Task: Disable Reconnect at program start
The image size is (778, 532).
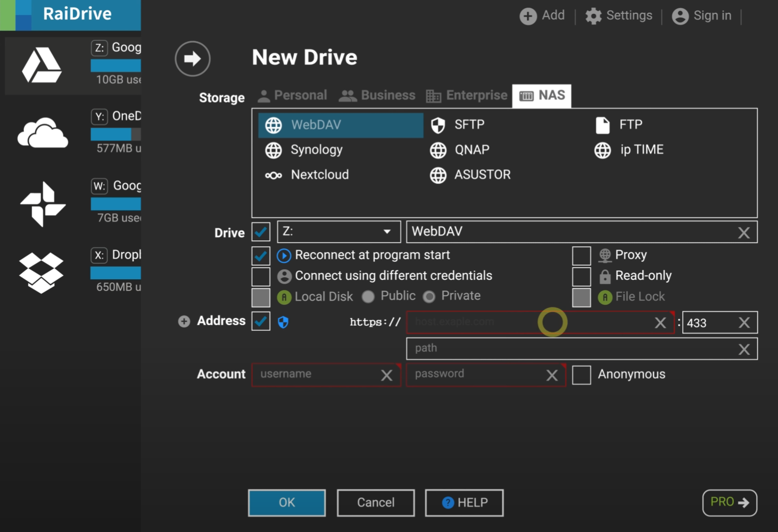Action: click(x=261, y=256)
